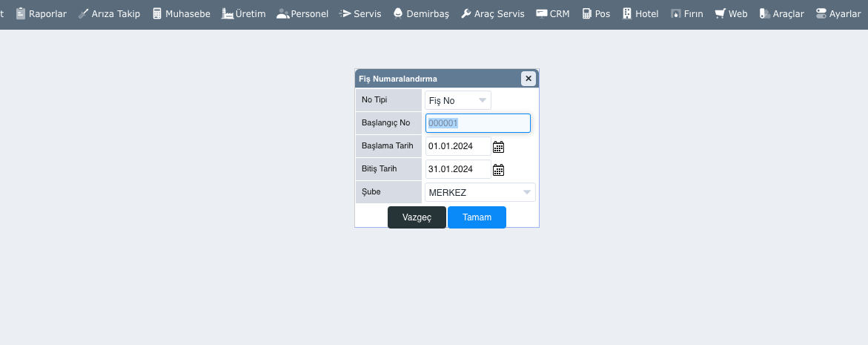Click the Ayarlar toggle switches icon
The height and width of the screenshot is (345, 868).
821,13
